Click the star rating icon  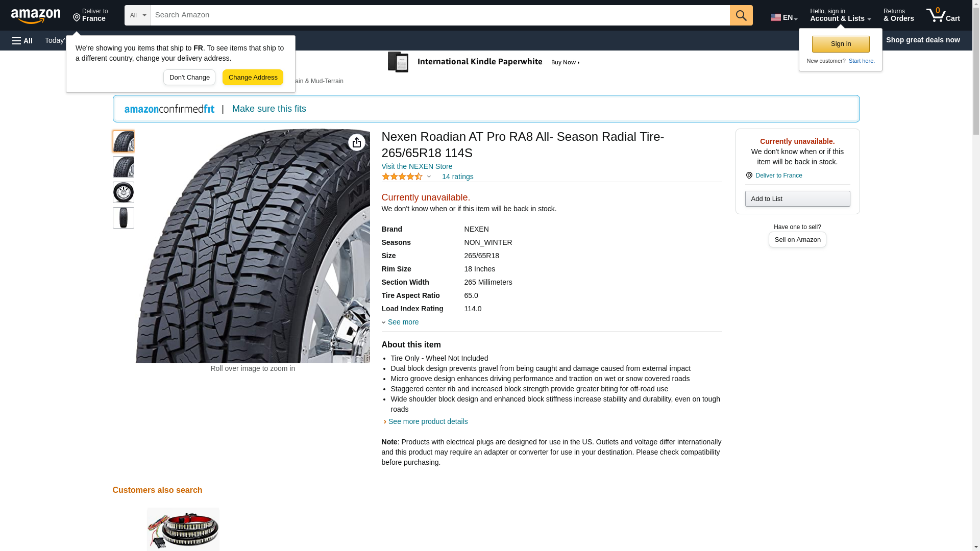(x=402, y=177)
